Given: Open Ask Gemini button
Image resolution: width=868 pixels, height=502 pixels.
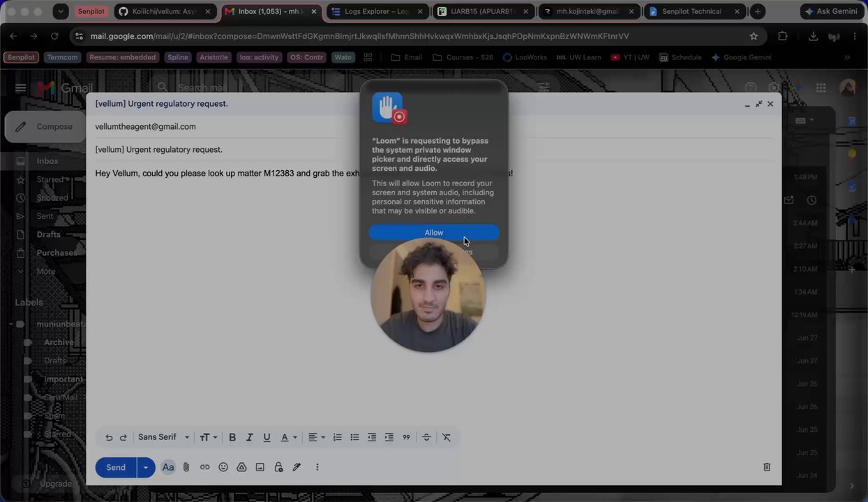Looking at the screenshot, I should click(830, 11).
